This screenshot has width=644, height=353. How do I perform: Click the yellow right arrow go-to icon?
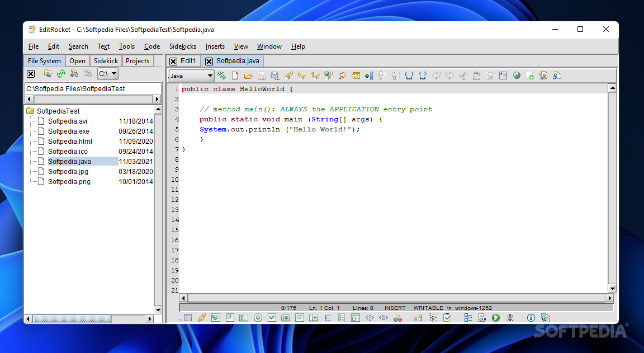click(x=342, y=76)
